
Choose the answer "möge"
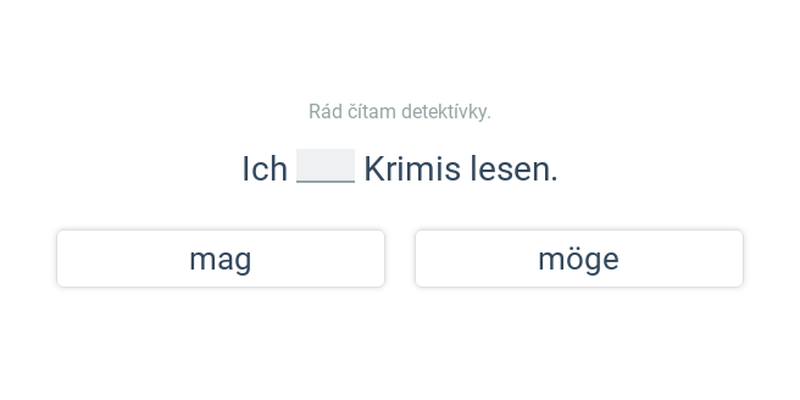point(579,259)
